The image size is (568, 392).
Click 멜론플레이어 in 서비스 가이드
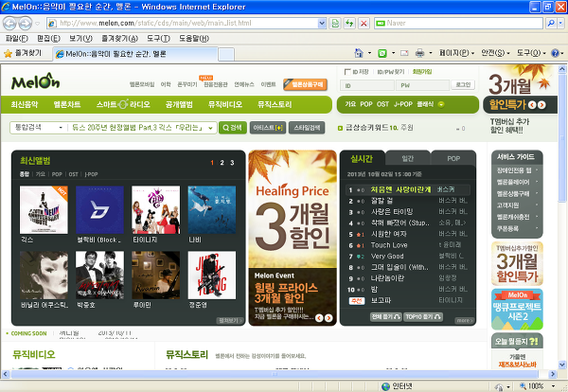(x=513, y=182)
